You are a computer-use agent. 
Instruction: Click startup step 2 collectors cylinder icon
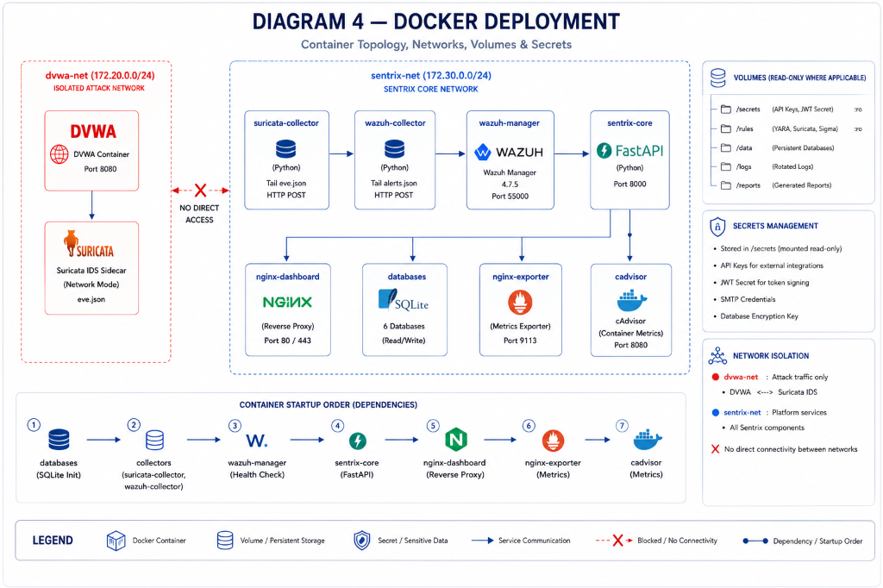[x=154, y=440]
